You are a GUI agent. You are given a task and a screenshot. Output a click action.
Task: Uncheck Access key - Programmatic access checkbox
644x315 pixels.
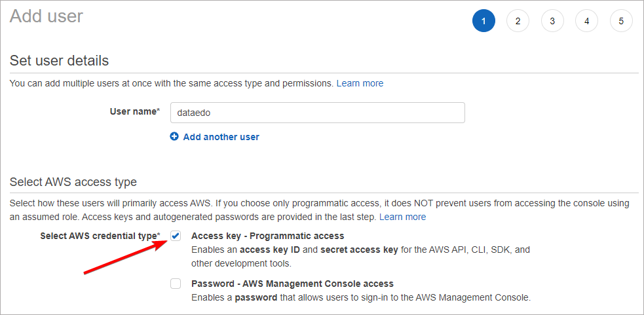point(176,236)
